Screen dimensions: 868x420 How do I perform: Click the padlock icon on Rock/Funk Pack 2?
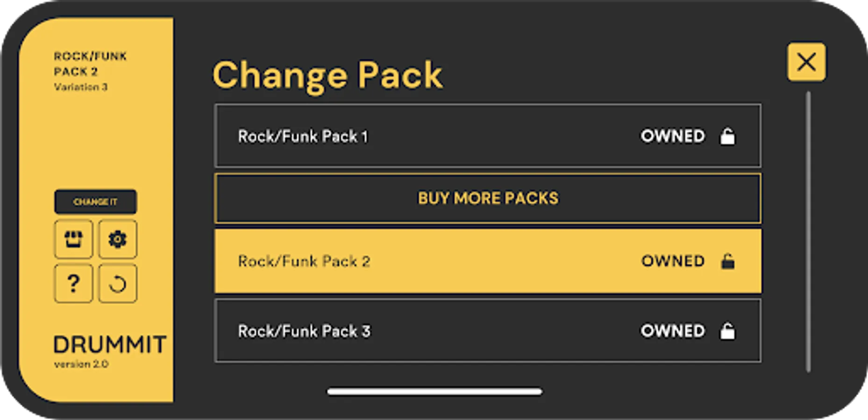coord(727,261)
